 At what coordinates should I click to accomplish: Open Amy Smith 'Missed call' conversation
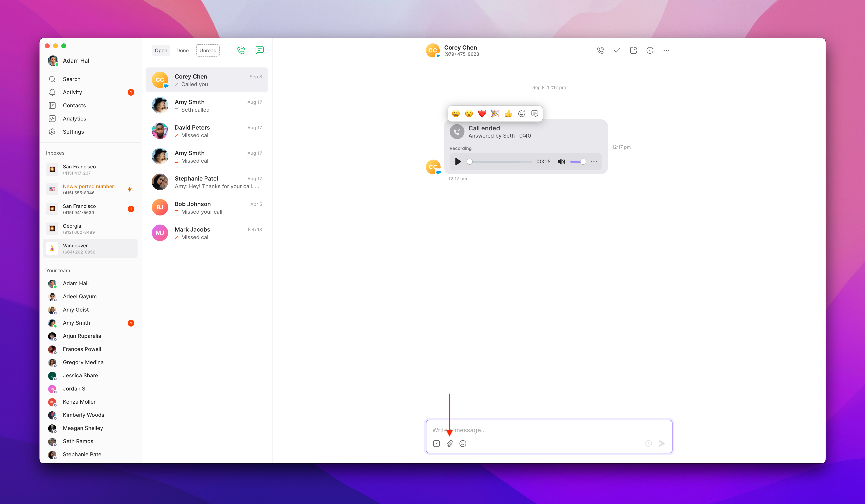(x=207, y=156)
